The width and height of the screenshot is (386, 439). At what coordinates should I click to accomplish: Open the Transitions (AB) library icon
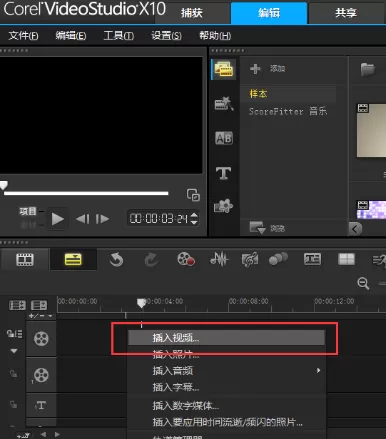point(224,138)
